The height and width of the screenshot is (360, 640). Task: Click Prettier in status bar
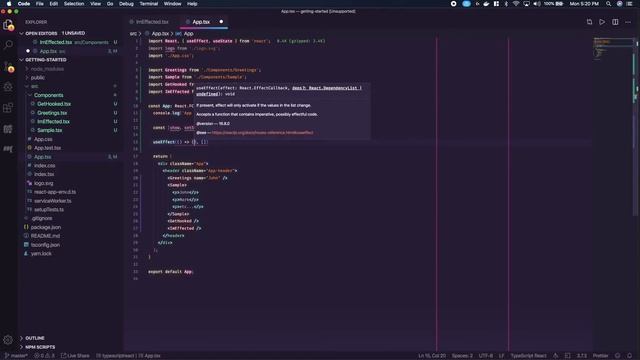point(600,356)
